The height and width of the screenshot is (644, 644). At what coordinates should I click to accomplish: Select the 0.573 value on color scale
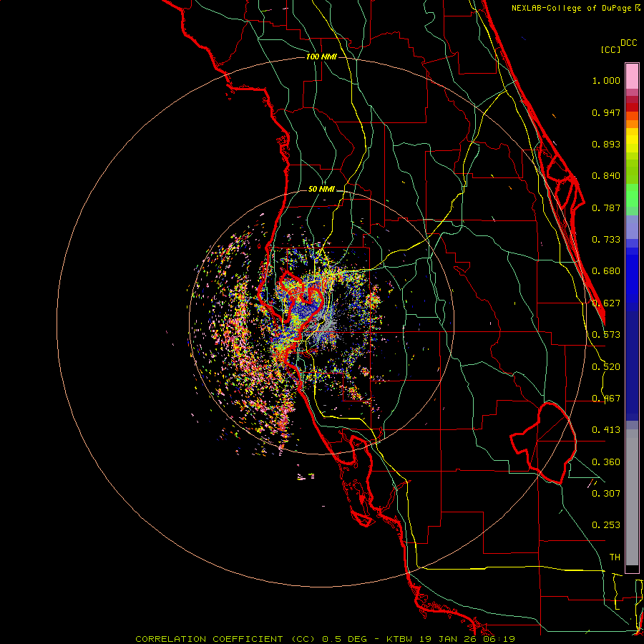(x=606, y=335)
